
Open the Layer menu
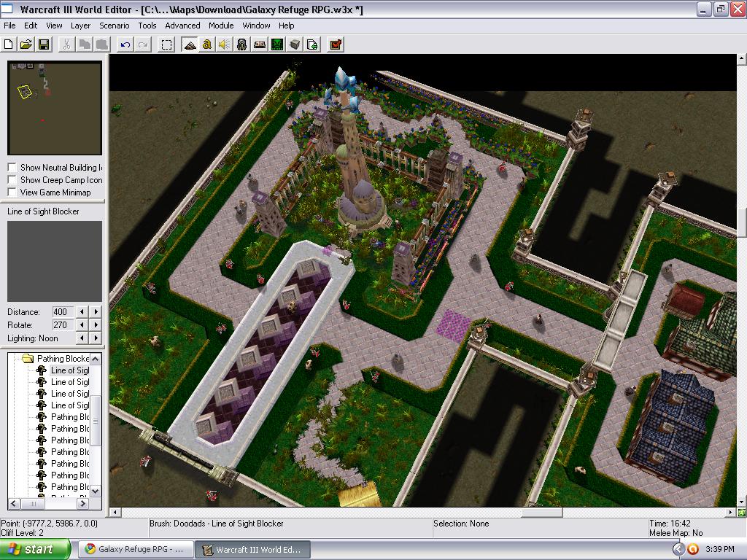(x=80, y=26)
